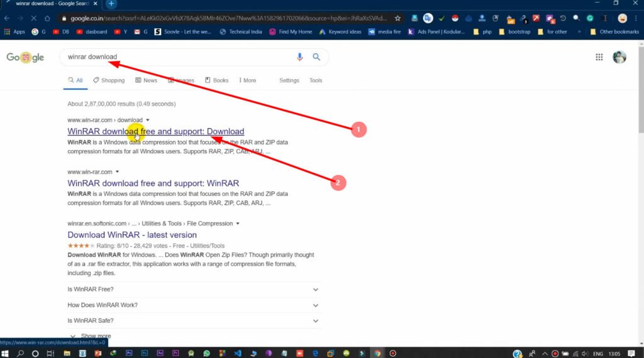The image size is (644, 358).
Task: Open dropdown beside softonic File Compression
Action: pos(238,224)
